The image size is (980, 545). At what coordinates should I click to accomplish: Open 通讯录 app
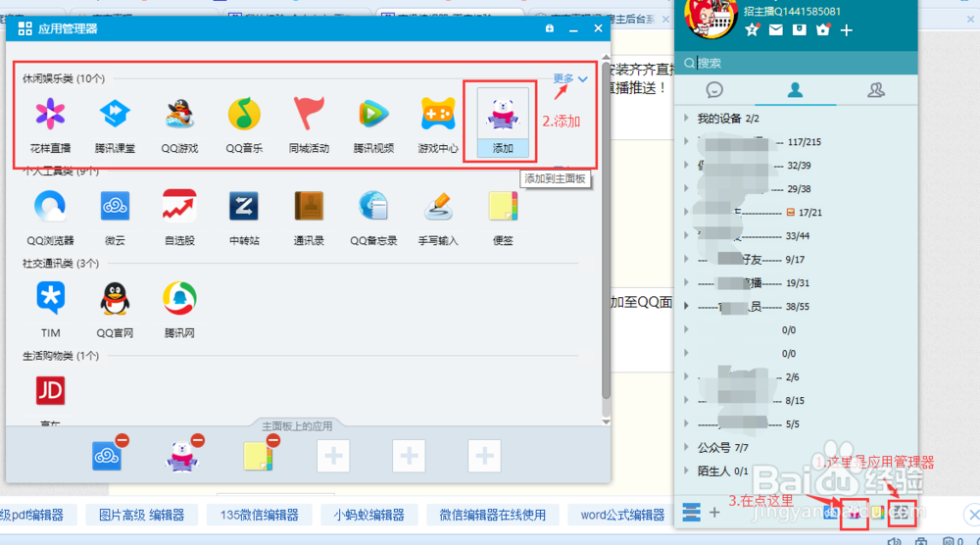[309, 207]
